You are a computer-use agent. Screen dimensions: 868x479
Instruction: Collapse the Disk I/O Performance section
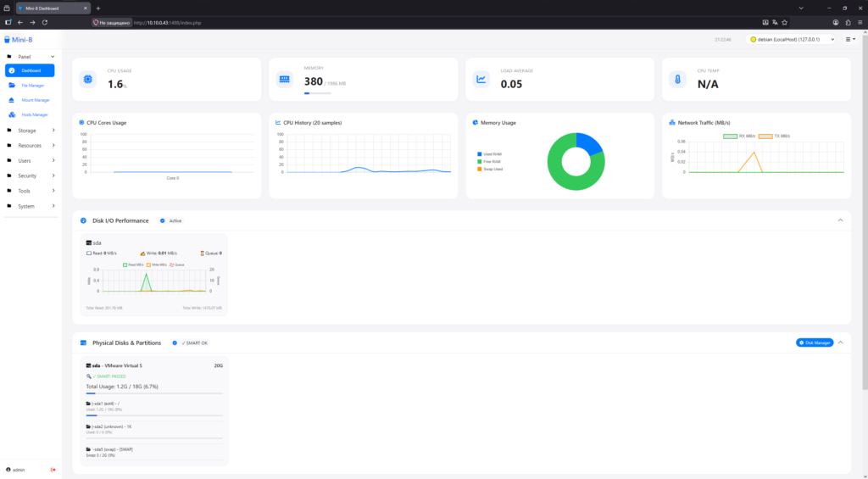pyautogui.click(x=840, y=220)
